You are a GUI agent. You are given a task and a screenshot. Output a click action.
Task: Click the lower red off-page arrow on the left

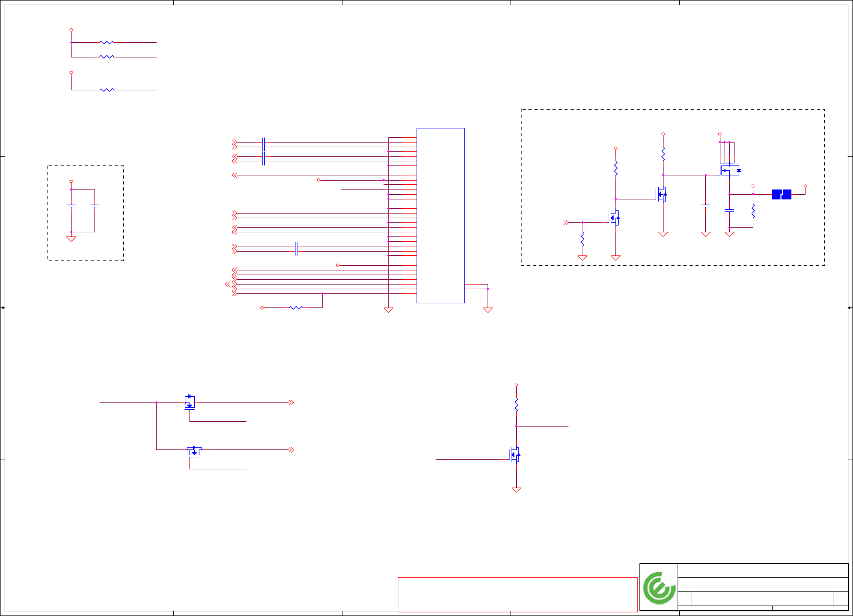291,449
